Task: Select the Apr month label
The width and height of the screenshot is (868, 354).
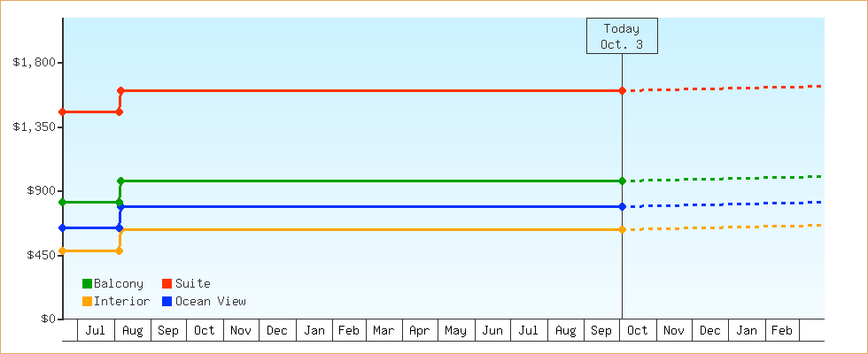Action: (x=420, y=330)
